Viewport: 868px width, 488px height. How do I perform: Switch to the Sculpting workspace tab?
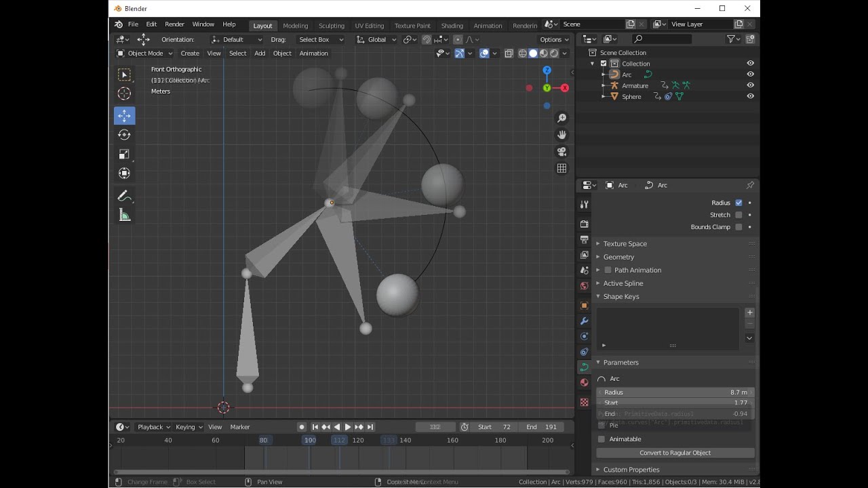332,26
